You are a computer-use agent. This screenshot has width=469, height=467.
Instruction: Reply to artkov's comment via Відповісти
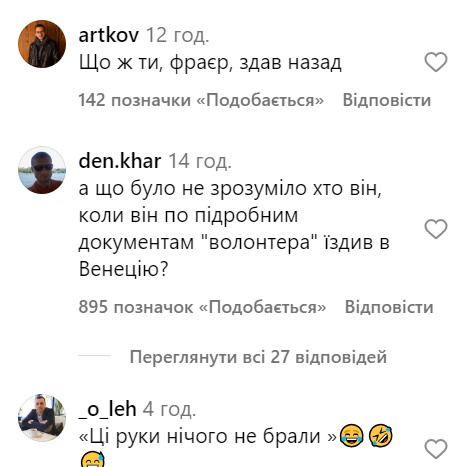tap(387, 100)
